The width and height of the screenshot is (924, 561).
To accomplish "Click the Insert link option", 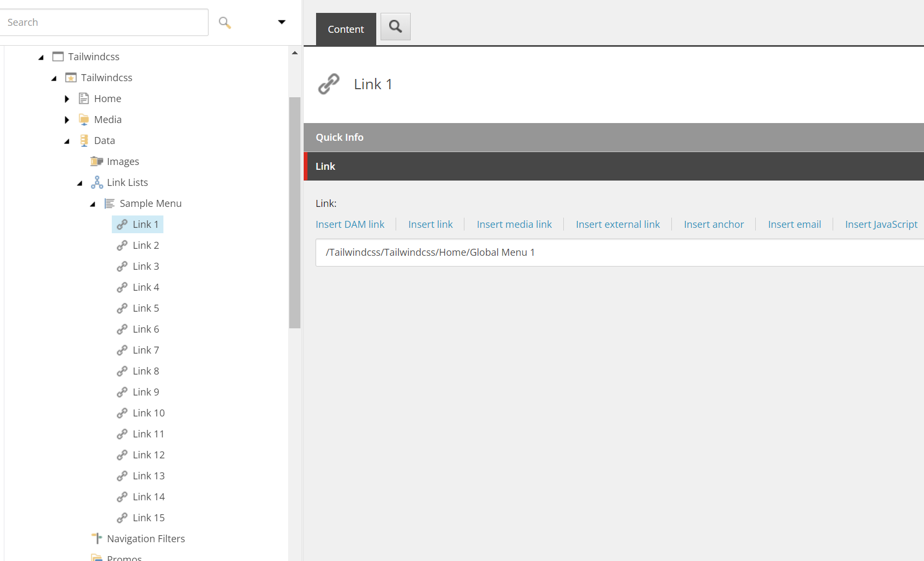I will click(x=431, y=224).
